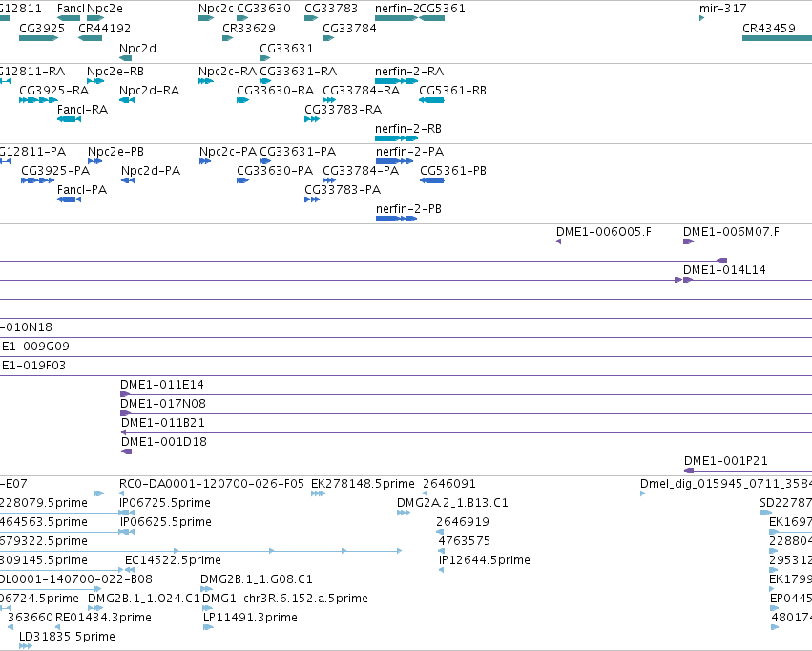
Task: Select the DMG2B.1_1.G08.C1 EST glyph
Action: pyautogui.click(x=207, y=589)
